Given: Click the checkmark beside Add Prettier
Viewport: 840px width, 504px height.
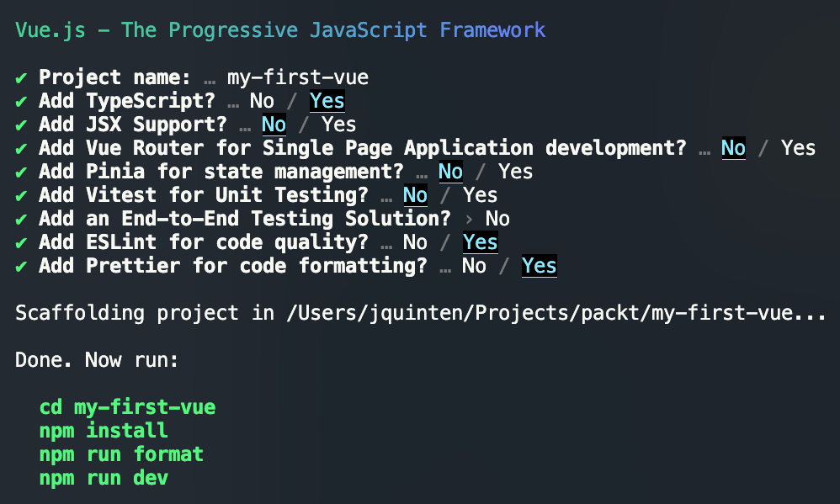Looking at the screenshot, I should 21,268.
